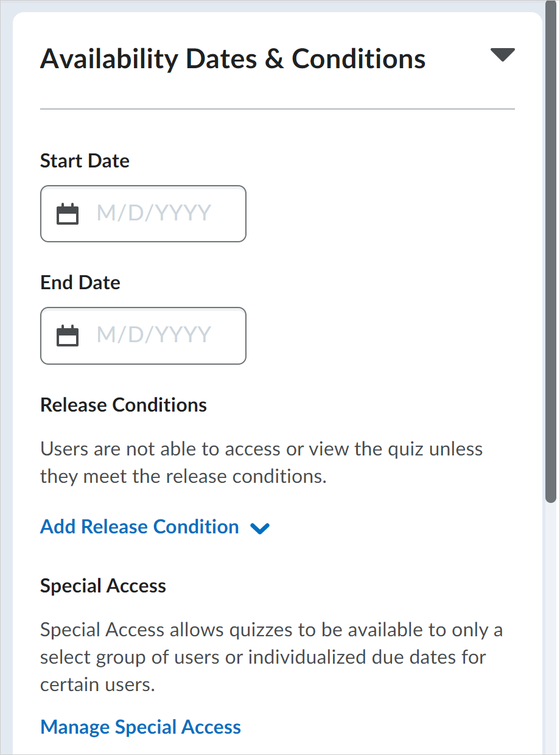Viewport: 560px width, 755px height.
Task: Open the Start Date calendar icon
Action: [68, 214]
